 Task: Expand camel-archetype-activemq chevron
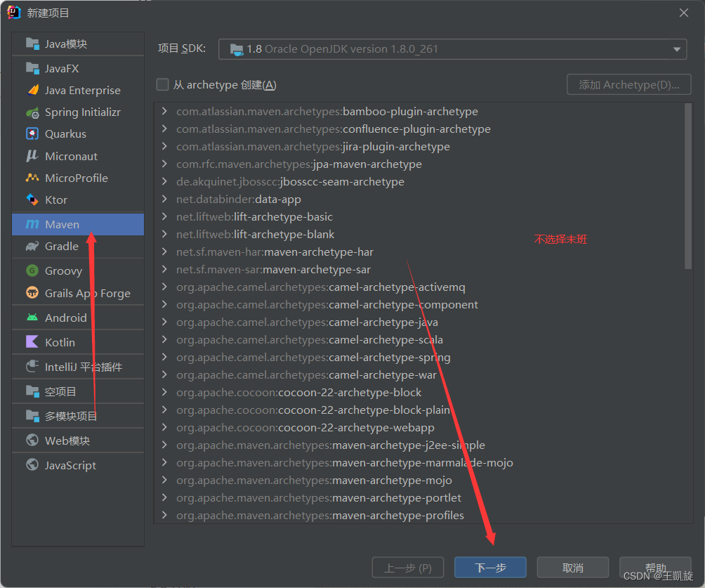point(164,287)
